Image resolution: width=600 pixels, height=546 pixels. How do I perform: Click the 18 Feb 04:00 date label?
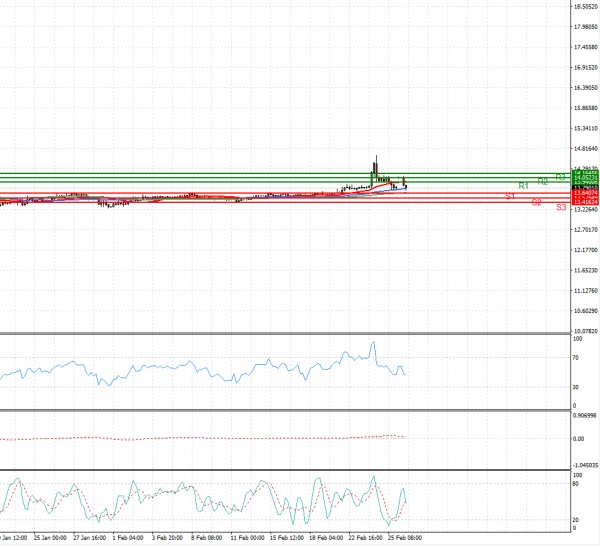click(326, 538)
